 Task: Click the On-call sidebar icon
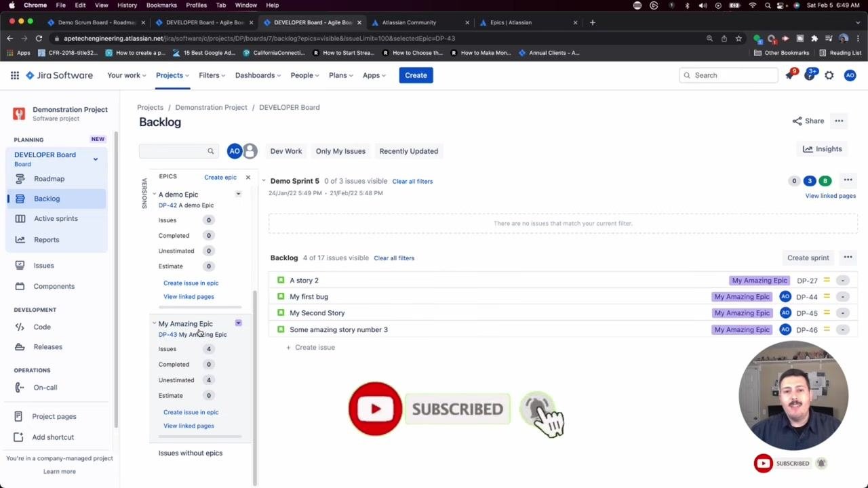coord(20,387)
